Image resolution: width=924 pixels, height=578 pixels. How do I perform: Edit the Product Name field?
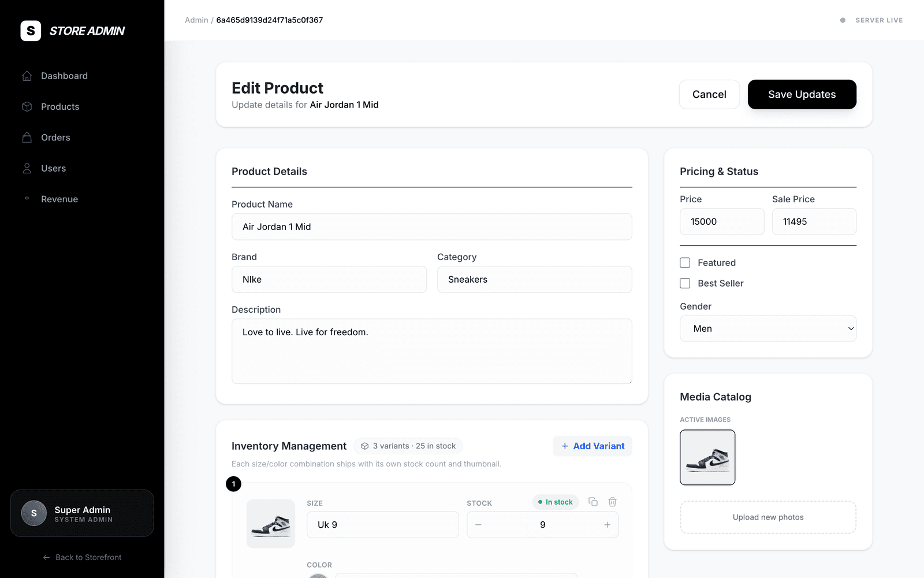[431, 227]
